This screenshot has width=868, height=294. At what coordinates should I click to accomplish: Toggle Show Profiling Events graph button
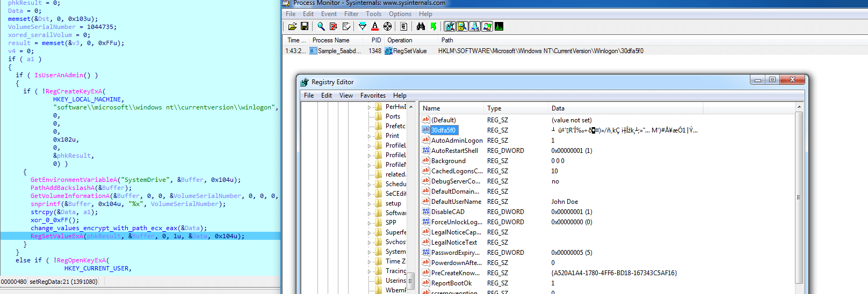tap(500, 26)
